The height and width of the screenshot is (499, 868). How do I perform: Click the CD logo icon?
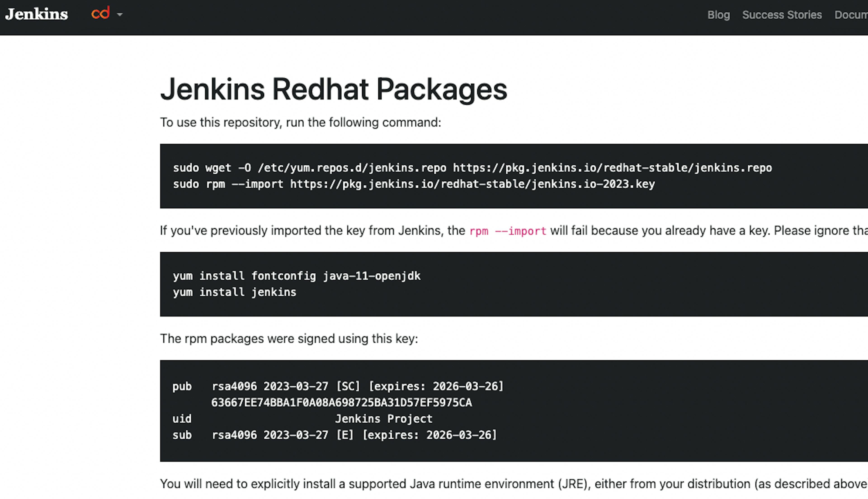[100, 14]
